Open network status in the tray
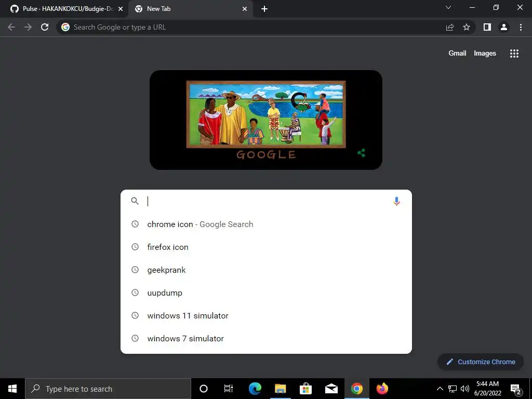Image resolution: width=532 pixels, height=399 pixels. [x=453, y=389]
